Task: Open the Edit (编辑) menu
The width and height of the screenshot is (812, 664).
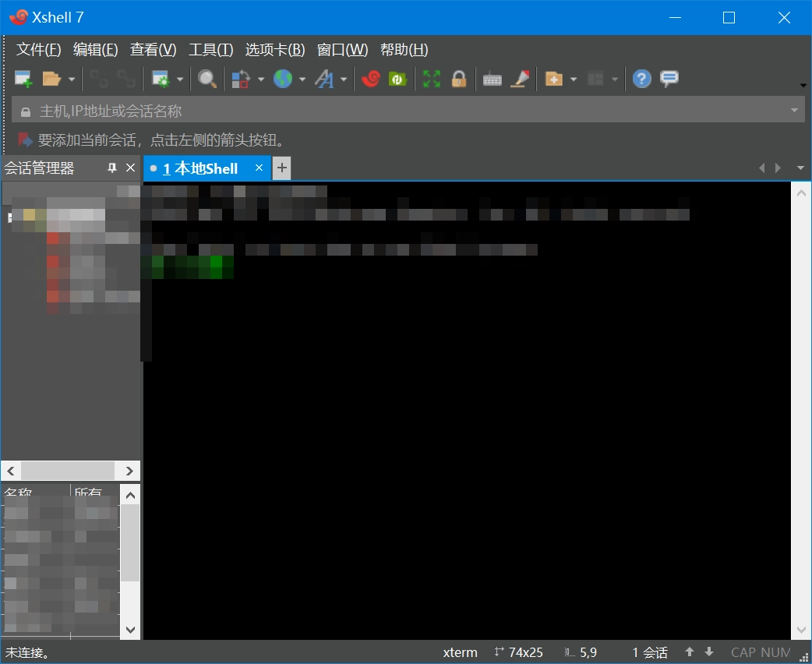Action: tap(95, 50)
